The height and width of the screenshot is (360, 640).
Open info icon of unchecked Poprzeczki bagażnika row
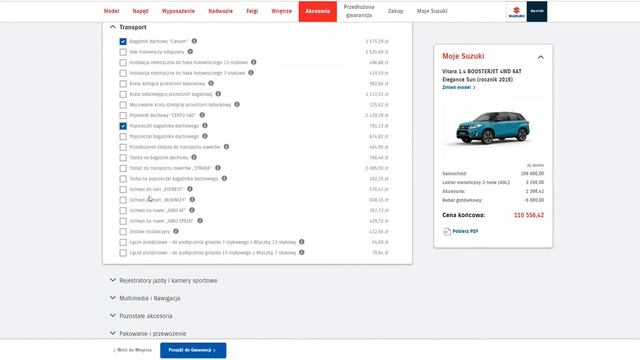(x=205, y=136)
